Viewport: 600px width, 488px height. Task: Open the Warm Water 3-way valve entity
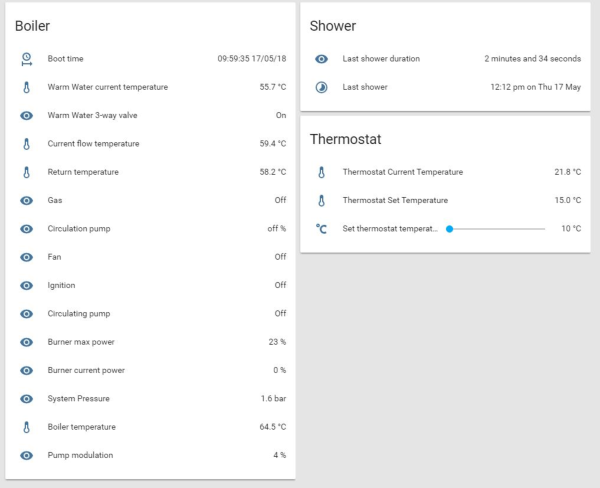94,115
